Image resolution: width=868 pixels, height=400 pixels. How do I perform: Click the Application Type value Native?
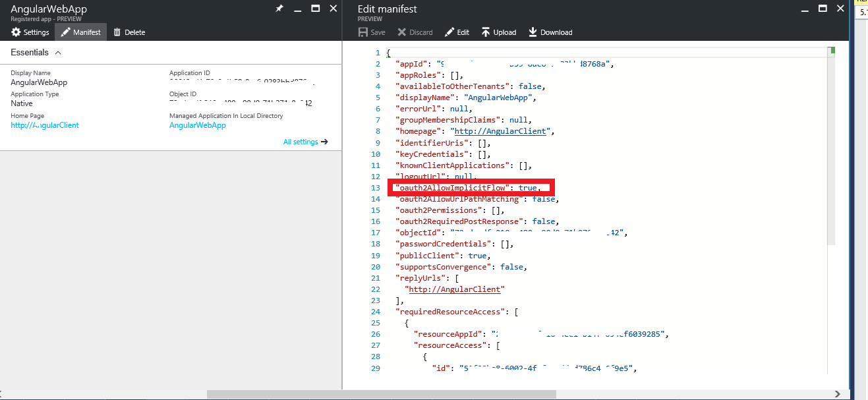click(x=22, y=103)
